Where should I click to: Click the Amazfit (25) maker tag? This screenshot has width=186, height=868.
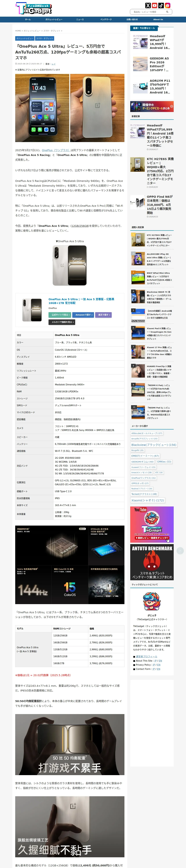pyautogui.click(x=144, y=439)
